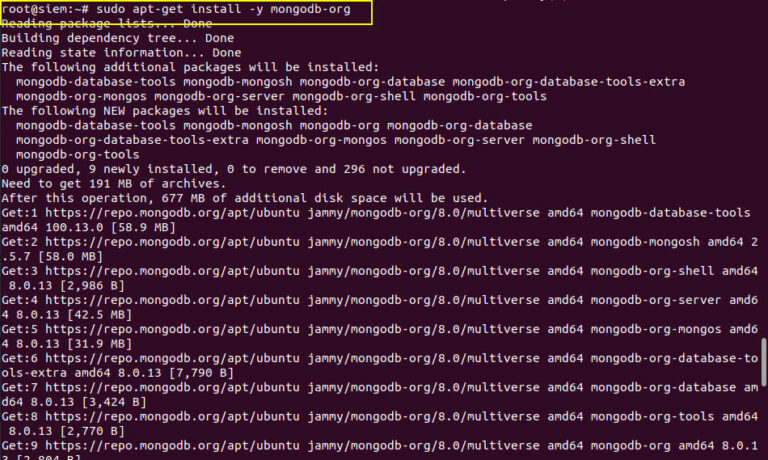Click 'The following additional packages will be installed:' line
This screenshot has width=768, height=460.
[190, 67]
